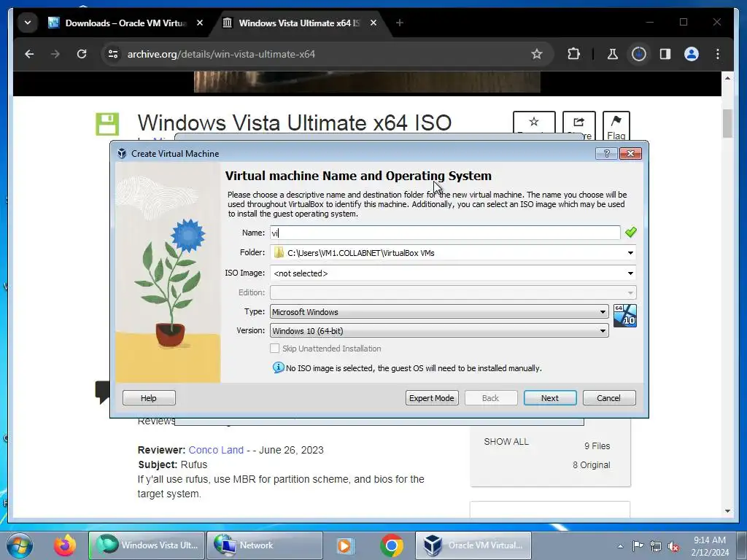Open Chrome profile avatar

pos(692,54)
